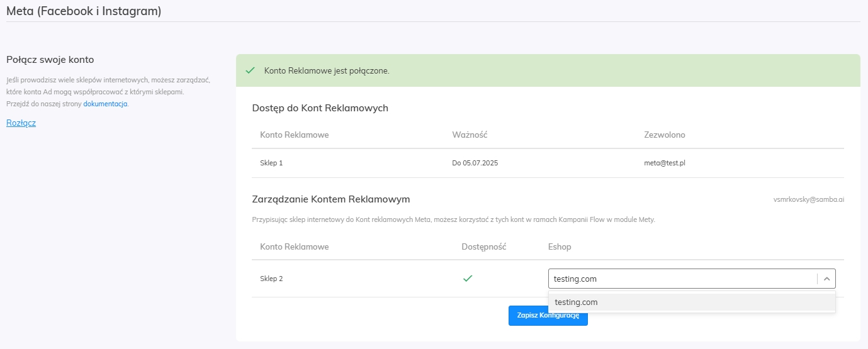Click the Ważność column header
Screen dimensions: 868x349
click(x=470, y=135)
